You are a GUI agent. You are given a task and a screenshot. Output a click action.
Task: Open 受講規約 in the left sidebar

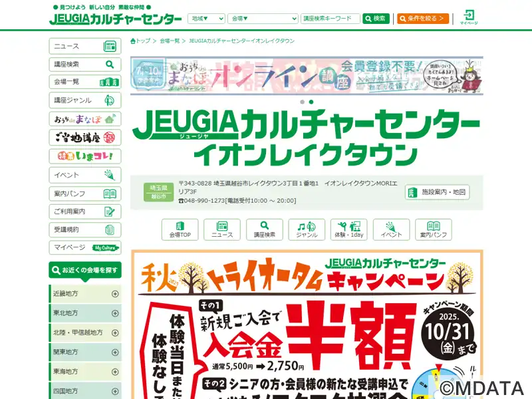85,229
